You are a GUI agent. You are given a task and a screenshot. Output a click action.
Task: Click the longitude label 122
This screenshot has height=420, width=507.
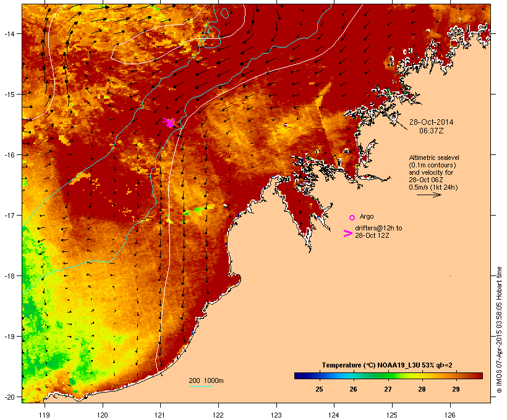(218, 415)
